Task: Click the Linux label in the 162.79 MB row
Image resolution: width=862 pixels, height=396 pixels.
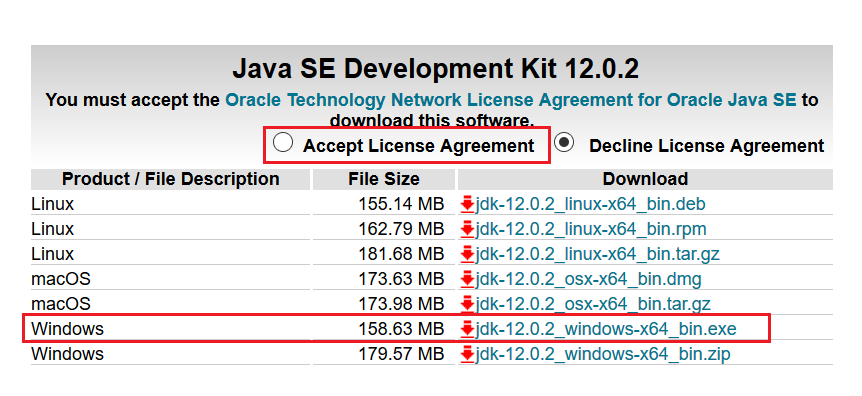Action: (x=53, y=229)
